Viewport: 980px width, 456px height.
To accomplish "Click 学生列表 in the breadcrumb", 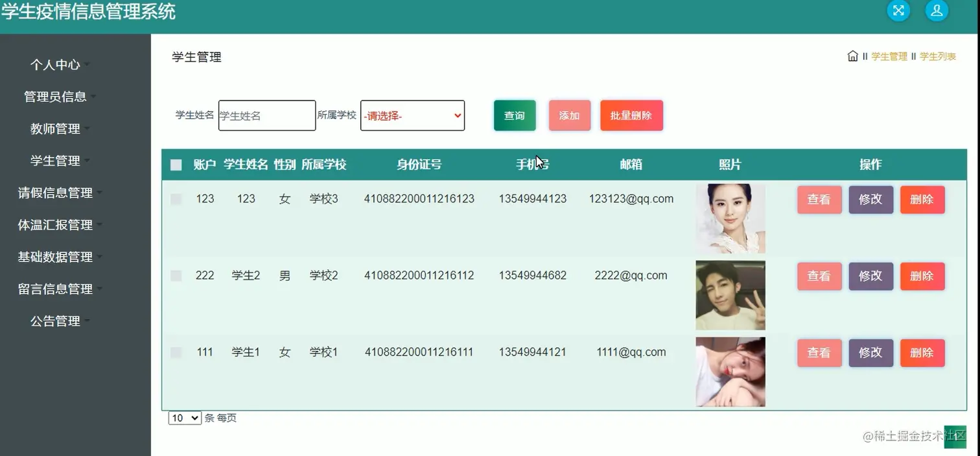I will (937, 56).
